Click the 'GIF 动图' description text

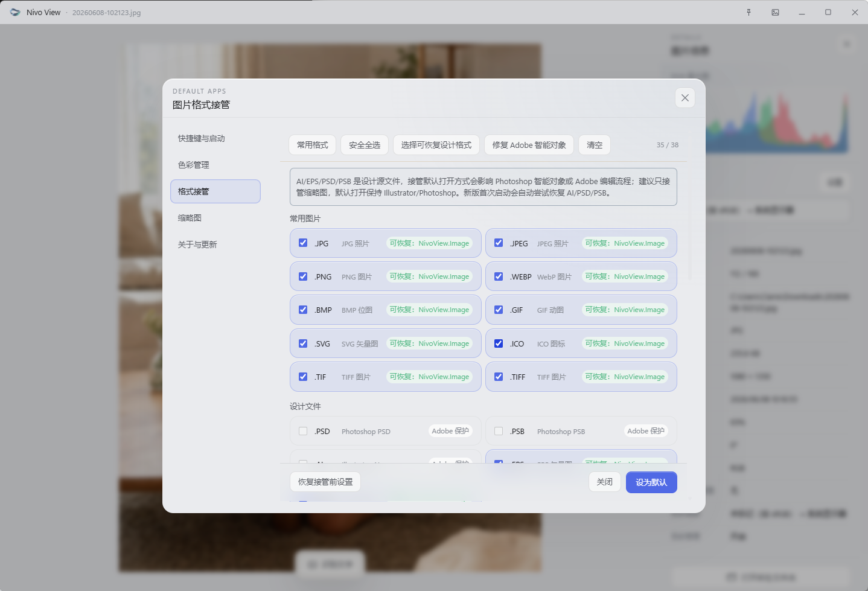tap(550, 310)
